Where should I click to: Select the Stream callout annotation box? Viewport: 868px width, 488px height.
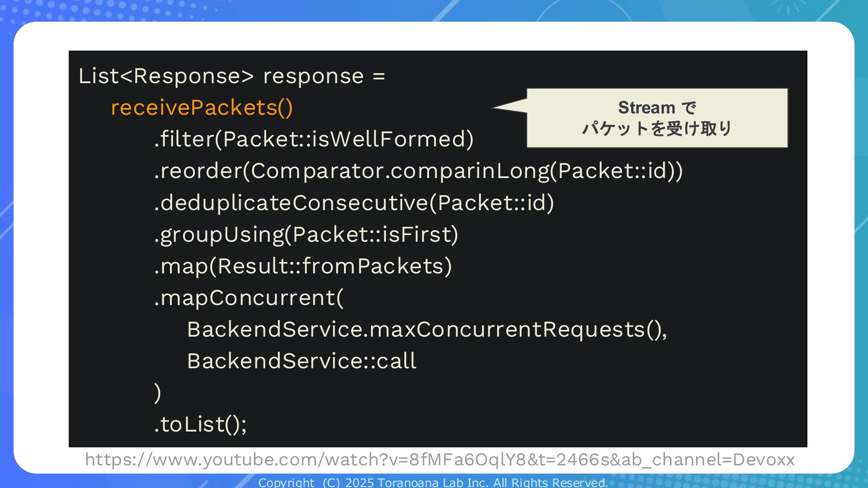coord(657,118)
